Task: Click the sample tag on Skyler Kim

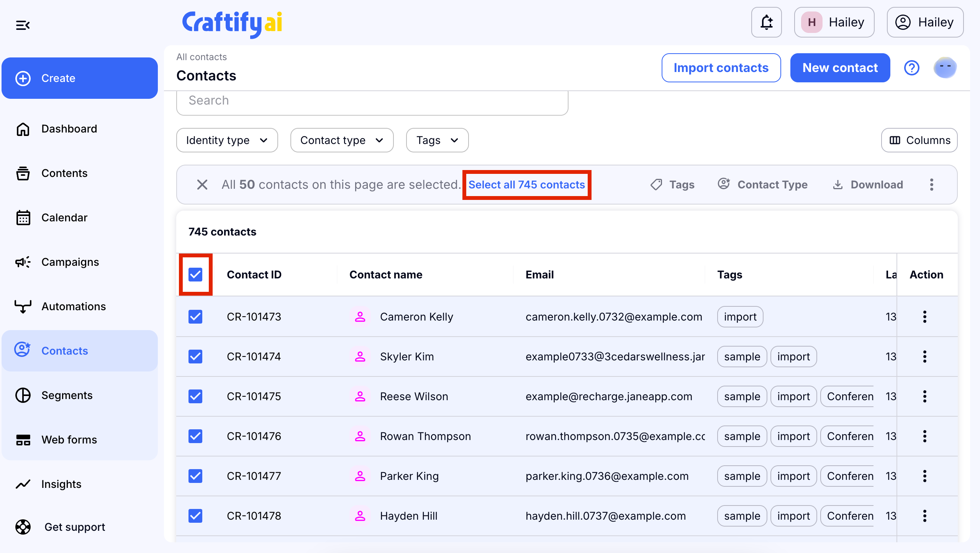Action: 742,357
